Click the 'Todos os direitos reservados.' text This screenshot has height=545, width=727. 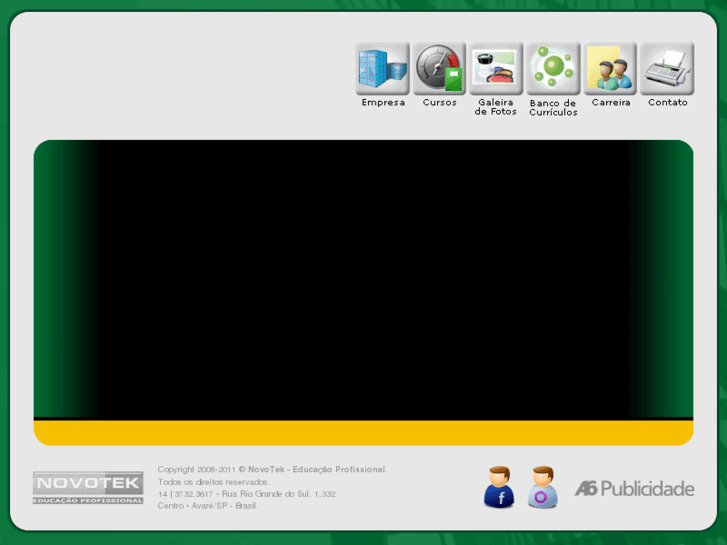214,482
